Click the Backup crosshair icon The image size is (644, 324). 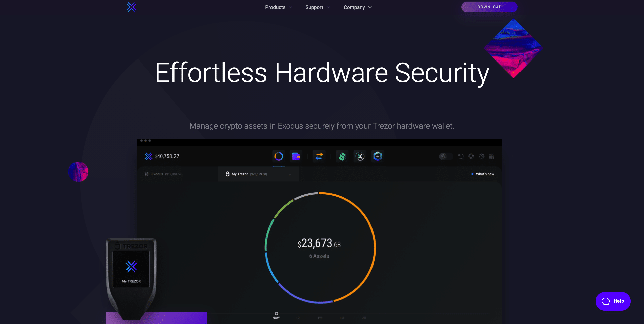coord(471,156)
